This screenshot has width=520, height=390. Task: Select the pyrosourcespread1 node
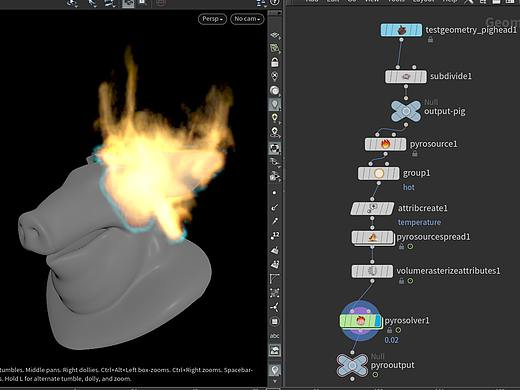point(372,237)
